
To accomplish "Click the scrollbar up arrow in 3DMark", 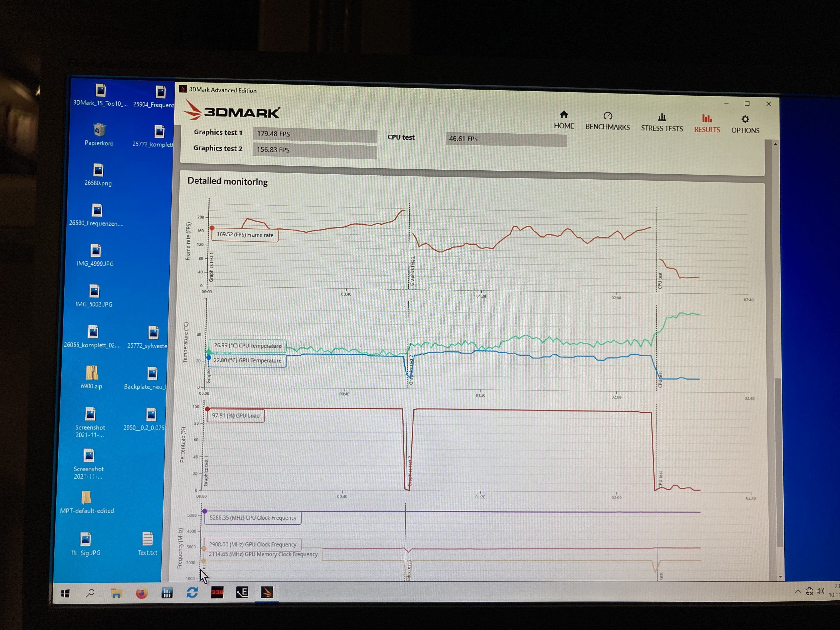I will pyautogui.click(x=775, y=144).
